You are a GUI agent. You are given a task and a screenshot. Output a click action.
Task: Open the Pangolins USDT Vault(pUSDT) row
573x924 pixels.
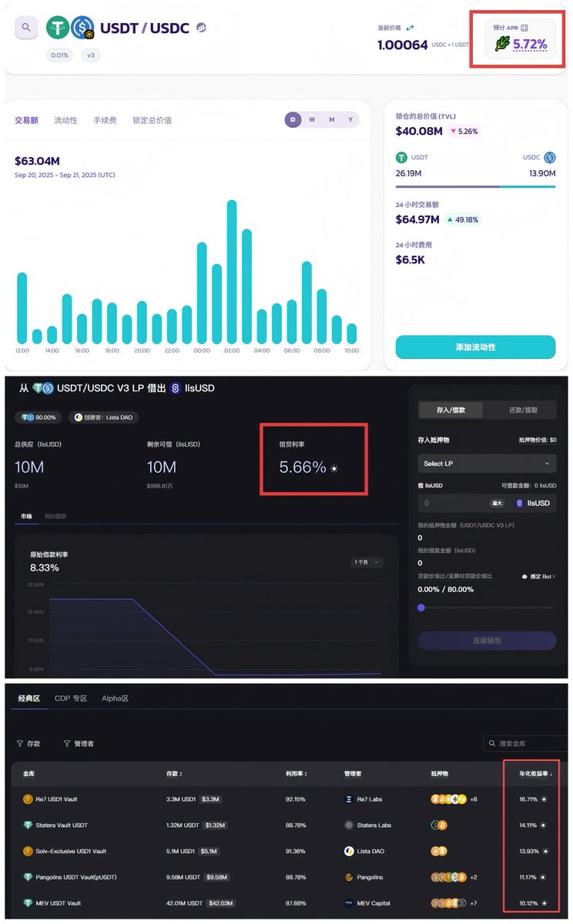click(290, 877)
